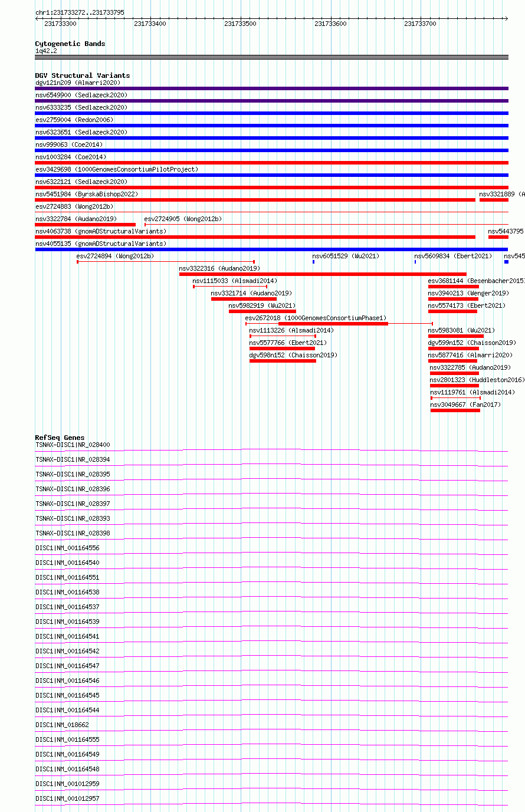Click nsv5577766 (Ebert2021) variant label
Image resolution: width=525 pixels, height=812 pixels.
[x=287, y=343]
